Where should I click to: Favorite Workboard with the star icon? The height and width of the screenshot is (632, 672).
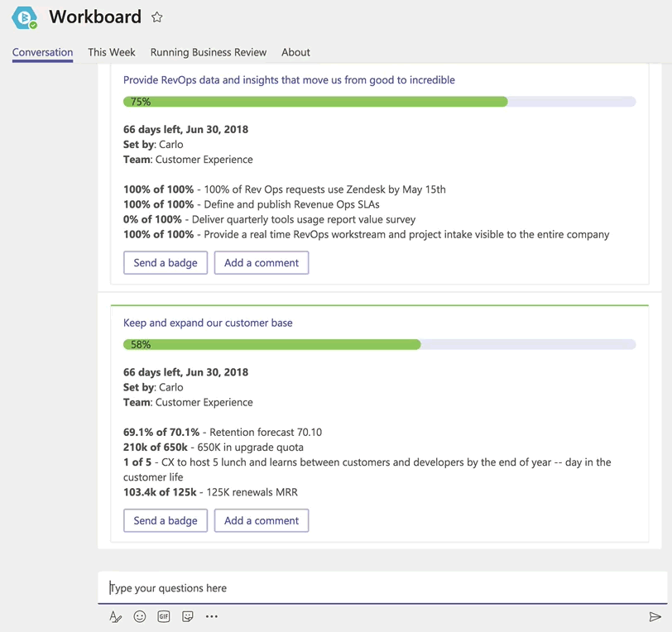(157, 17)
